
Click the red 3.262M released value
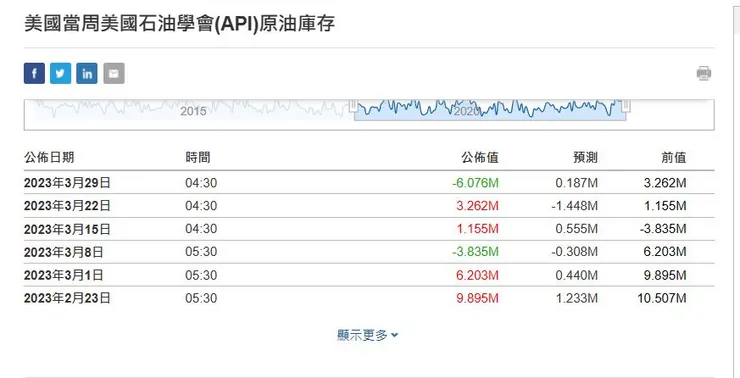(x=477, y=206)
